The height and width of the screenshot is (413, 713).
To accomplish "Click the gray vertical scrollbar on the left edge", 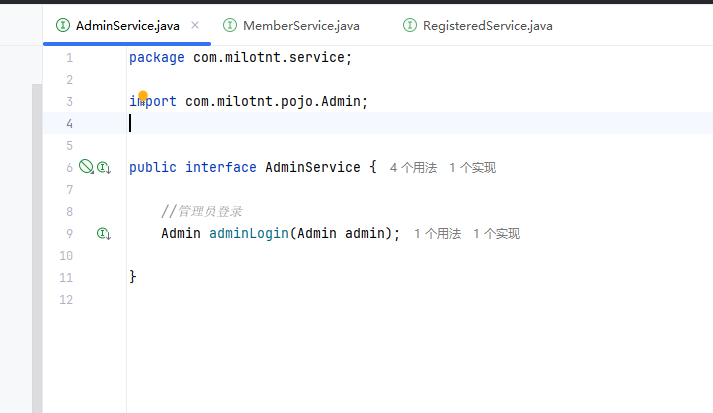I will tap(37, 248).
